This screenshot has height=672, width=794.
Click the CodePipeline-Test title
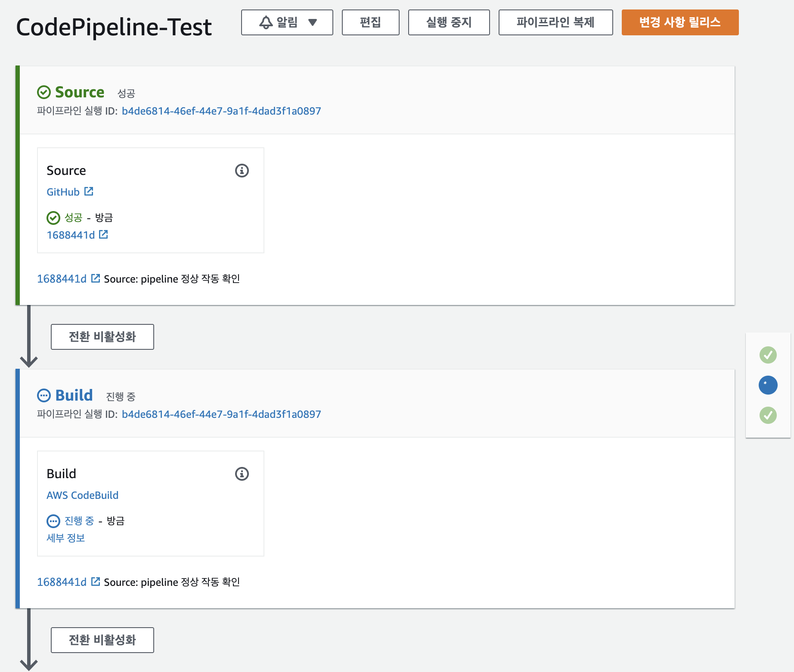[114, 27]
